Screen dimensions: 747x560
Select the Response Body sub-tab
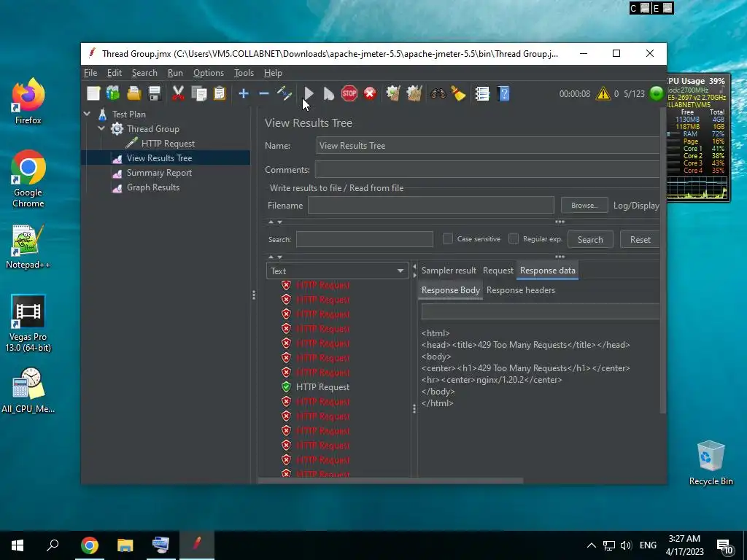click(x=451, y=290)
